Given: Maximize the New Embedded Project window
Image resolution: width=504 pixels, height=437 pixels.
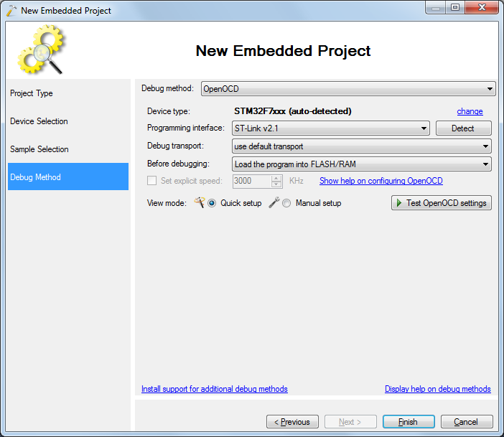Looking at the screenshot, I should [x=455, y=7].
